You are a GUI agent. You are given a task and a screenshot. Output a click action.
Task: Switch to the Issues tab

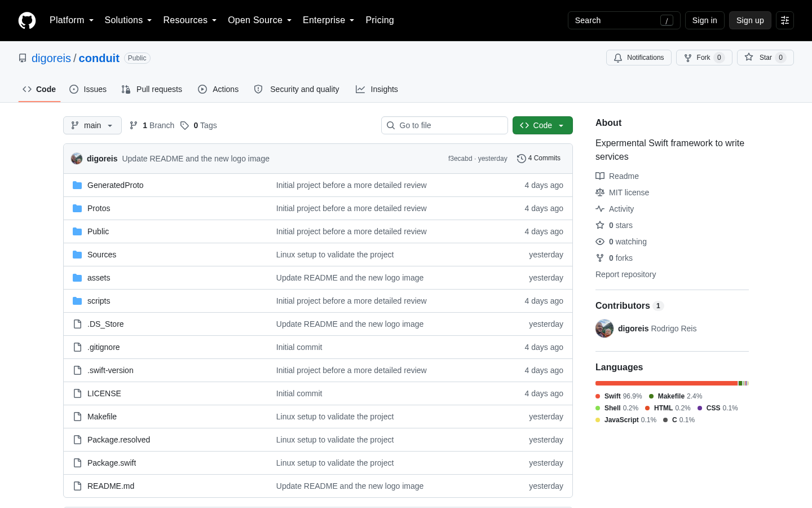pyautogui.click(x=88, y=89)
